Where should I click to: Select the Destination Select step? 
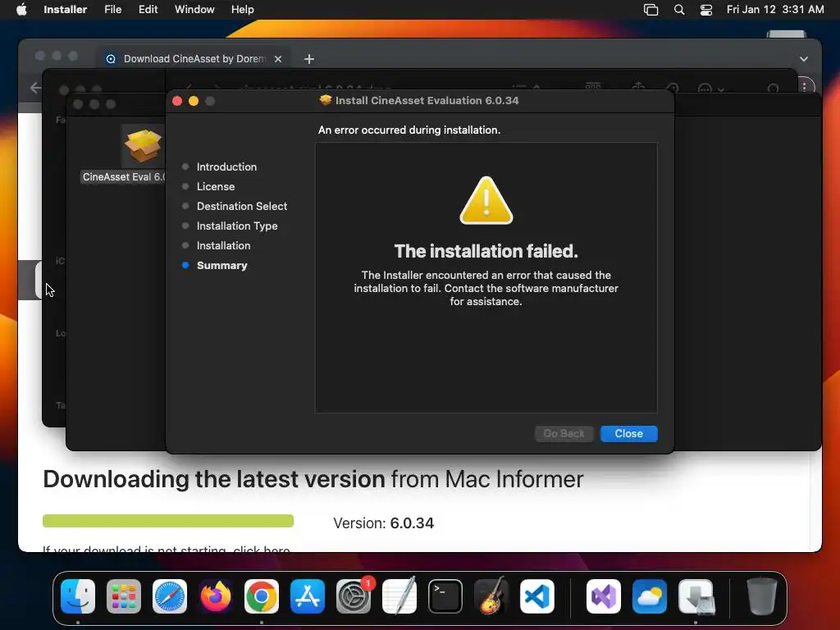coord(242,206)
